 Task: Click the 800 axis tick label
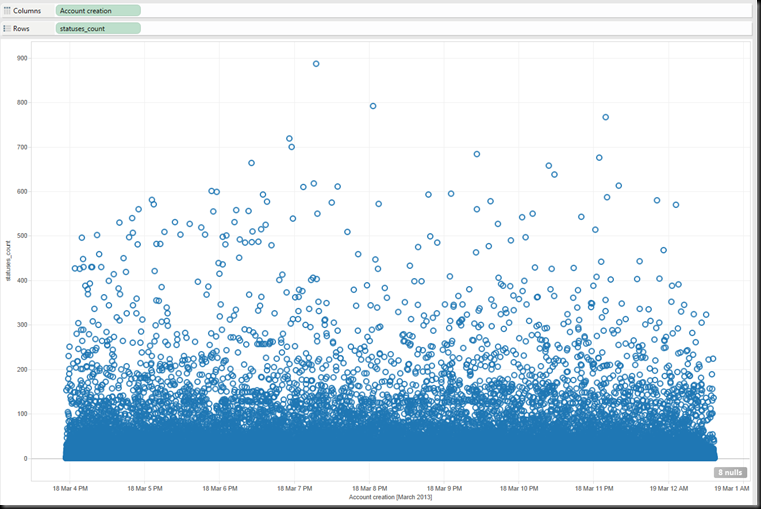pyautogui.click(x=22, y=102)
